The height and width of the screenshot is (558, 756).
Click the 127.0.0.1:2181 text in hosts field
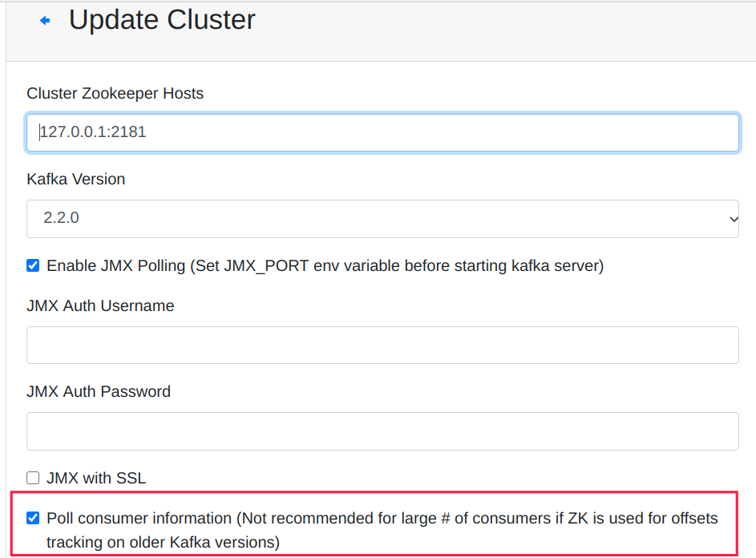[x=94, y=132]
